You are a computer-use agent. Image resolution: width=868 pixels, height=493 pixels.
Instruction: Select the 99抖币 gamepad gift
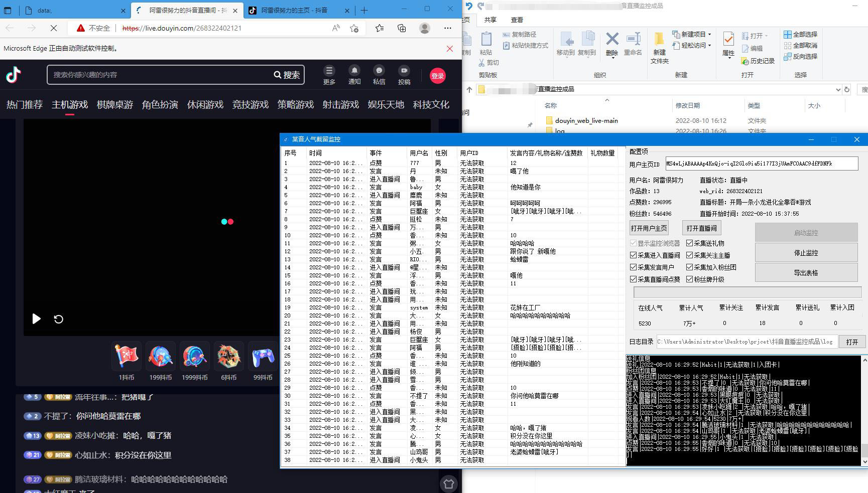pyautogui.click(x=263, y=357)
